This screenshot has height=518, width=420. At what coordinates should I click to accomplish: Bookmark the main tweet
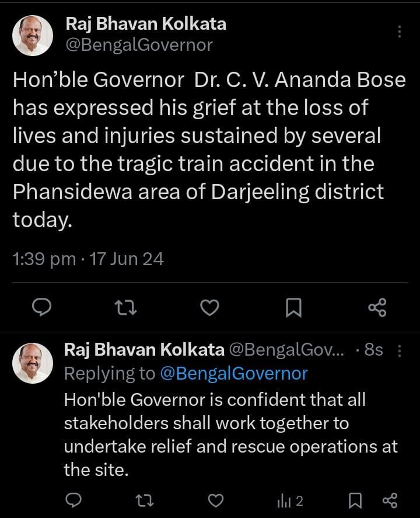293,307
